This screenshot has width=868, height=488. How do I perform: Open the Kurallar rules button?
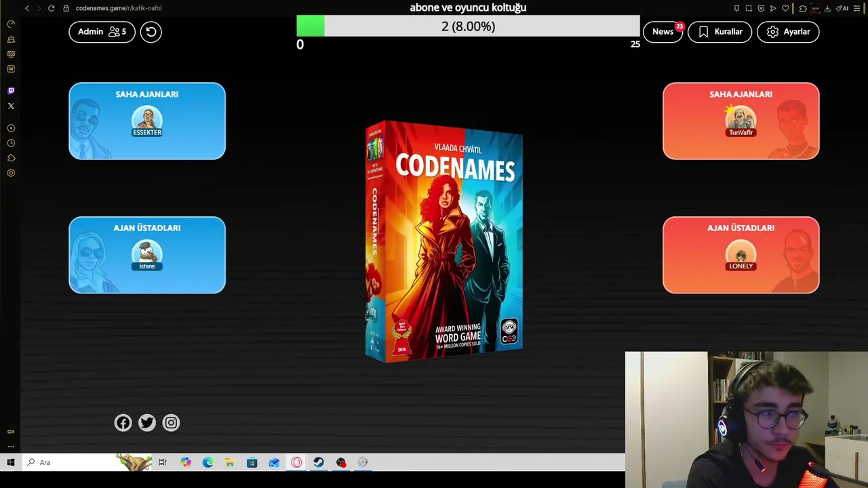[720, 32]
